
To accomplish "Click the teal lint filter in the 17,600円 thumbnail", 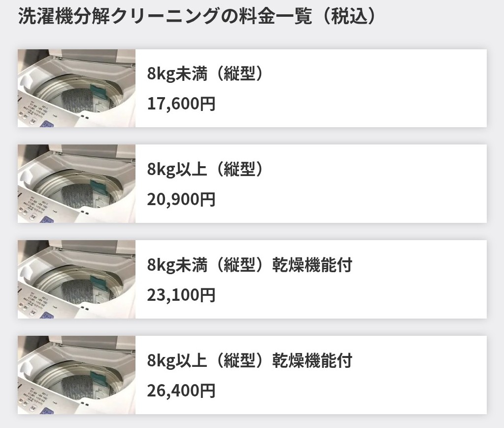I will point(105,91).
